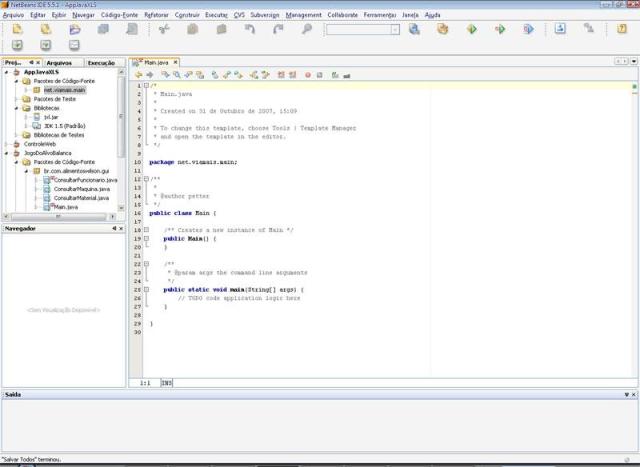Open the configuration combo box in toolbar
The height and width of the screenshot is (467, 640).
pos(362,30)
